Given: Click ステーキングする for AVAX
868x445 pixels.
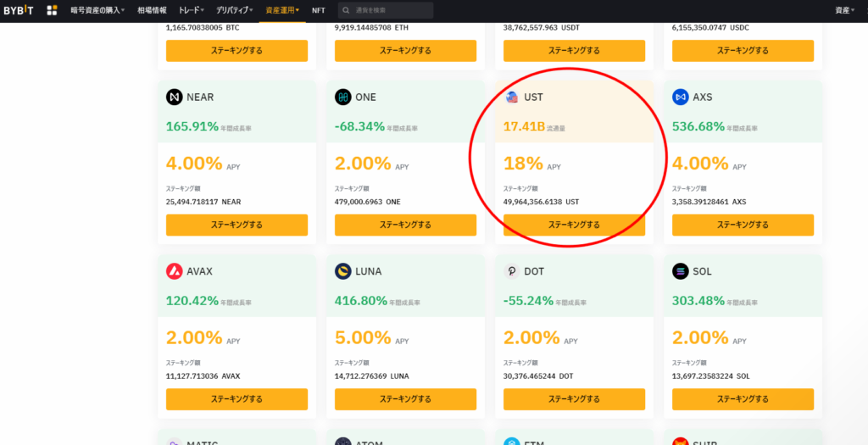Looking at the screenshot, I should tap(237, 399).
